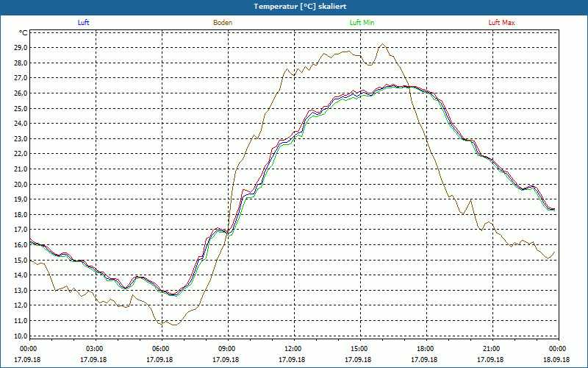Click the 'Luft' legend label
Viewport: 588px width, 368px height.
pyautogui.click(x=83, y=23)
